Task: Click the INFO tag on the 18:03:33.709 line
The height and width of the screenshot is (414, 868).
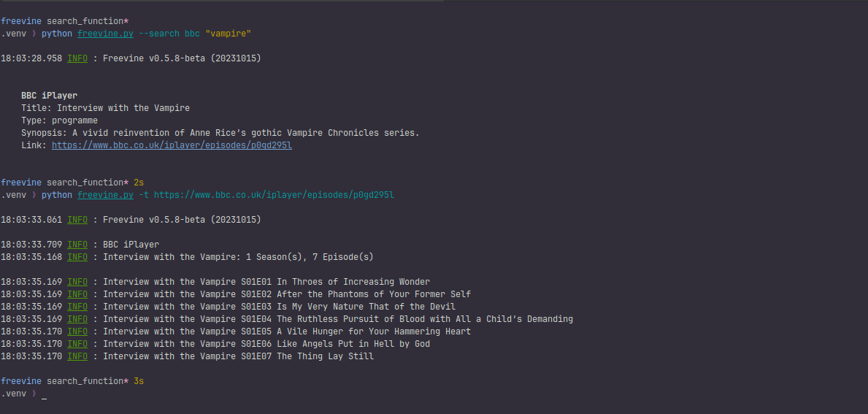Action: coord(77,245)
